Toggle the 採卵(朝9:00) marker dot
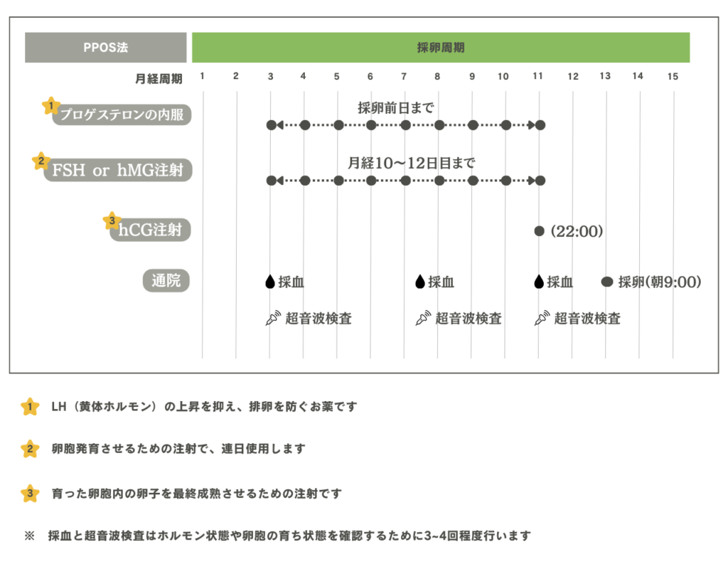Viewport: 728px width, 569px height. pyautogui.click(x=606, y=281)
